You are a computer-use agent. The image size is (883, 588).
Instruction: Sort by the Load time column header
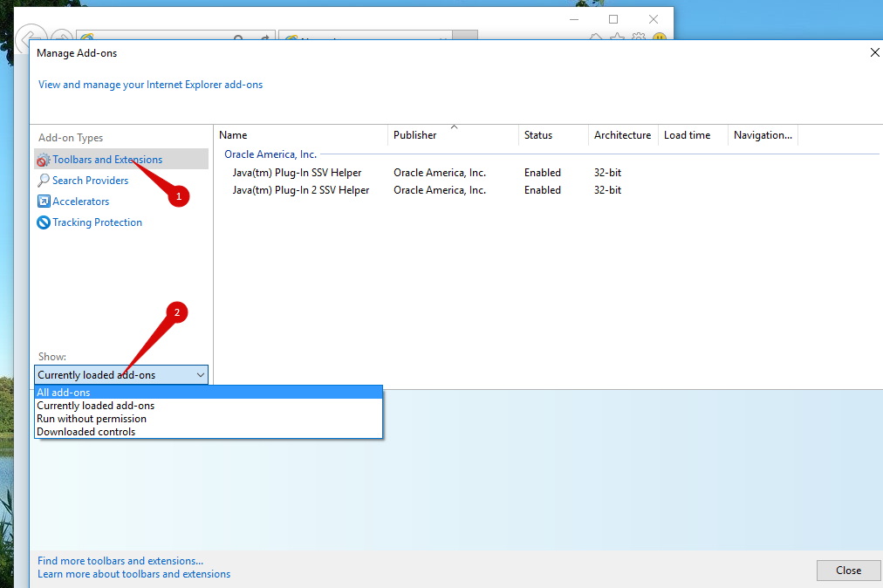(x=693, y=135)
